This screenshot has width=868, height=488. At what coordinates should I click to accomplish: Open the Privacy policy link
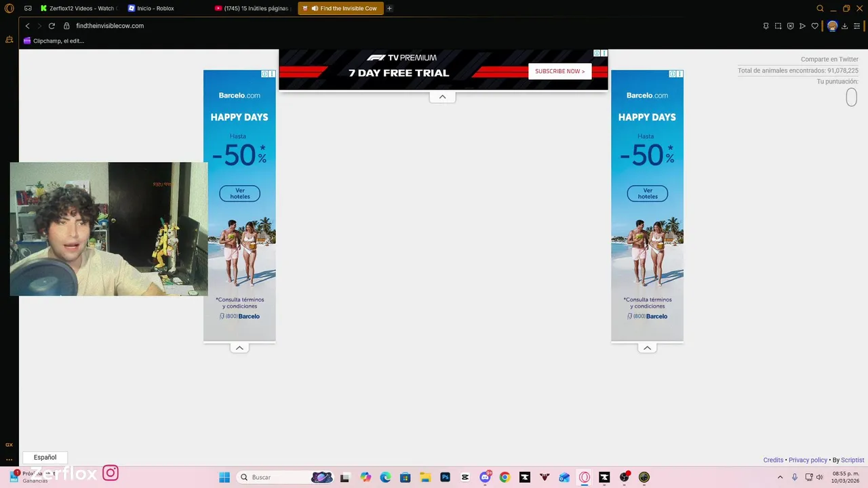808,460
